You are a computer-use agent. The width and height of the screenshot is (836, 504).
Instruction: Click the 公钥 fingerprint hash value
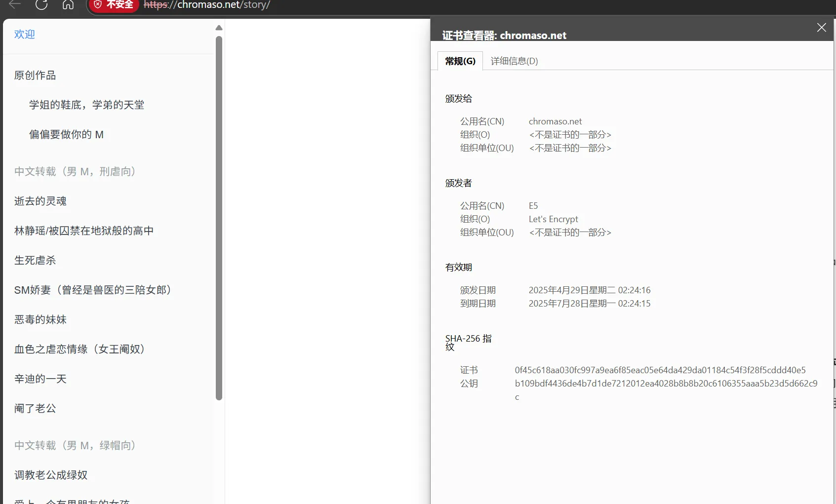pos(666,384)
